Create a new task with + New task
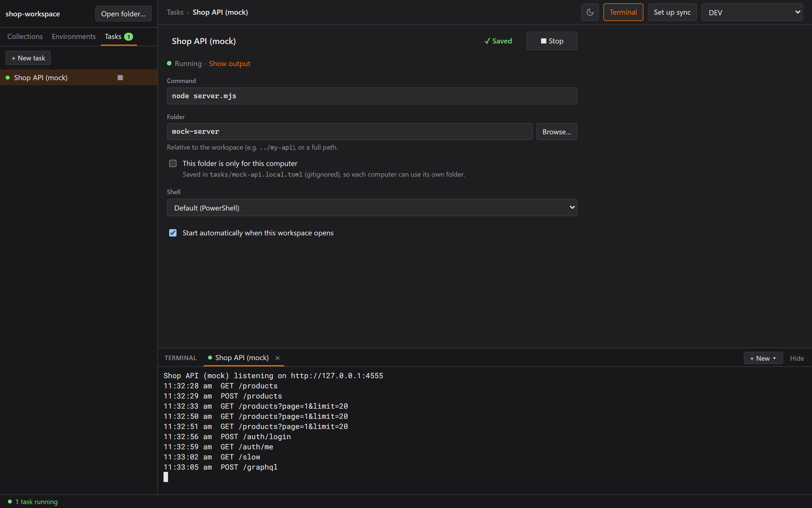Viewport: 812px width, 508px height. click(28, 58)
